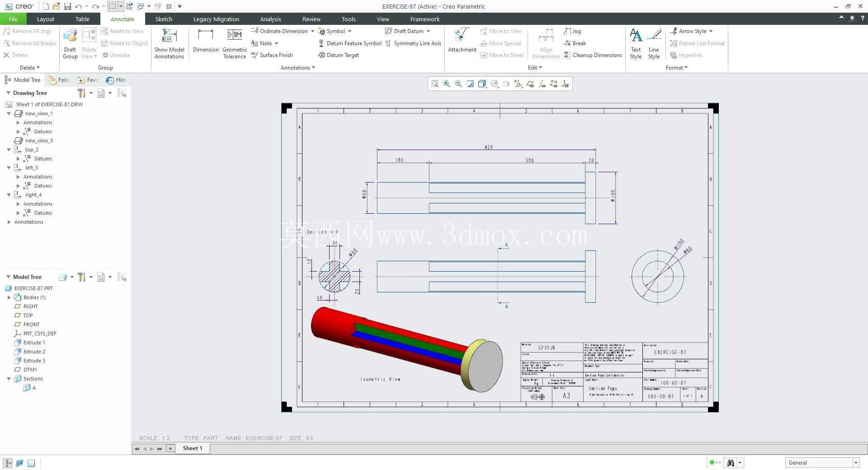This screenshot has height=470, width=868.
Task: Open the Note dropdown arrow
Action: 276,43
